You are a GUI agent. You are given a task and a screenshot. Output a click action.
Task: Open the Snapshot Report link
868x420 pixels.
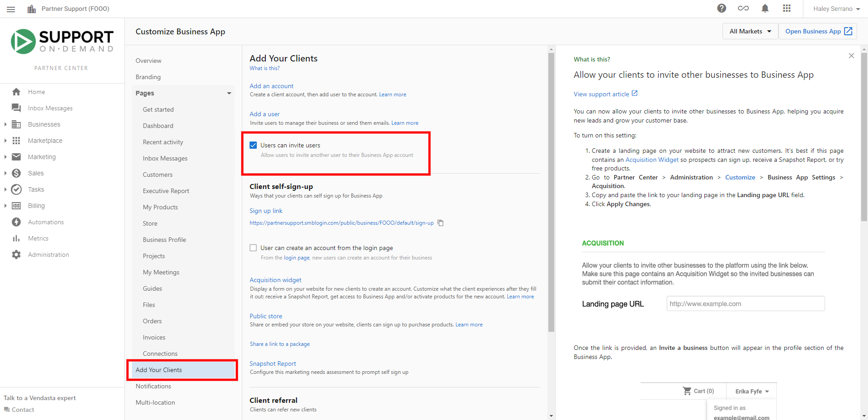[273, 363]
